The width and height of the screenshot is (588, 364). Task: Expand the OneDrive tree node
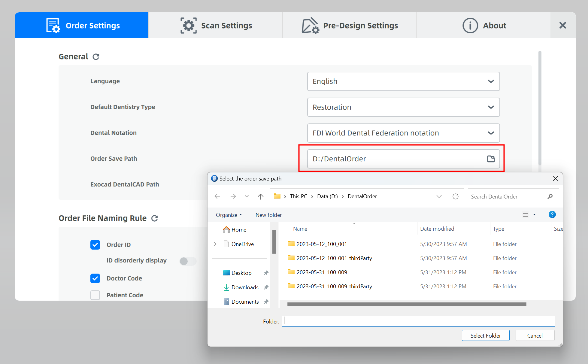(215, 244)
